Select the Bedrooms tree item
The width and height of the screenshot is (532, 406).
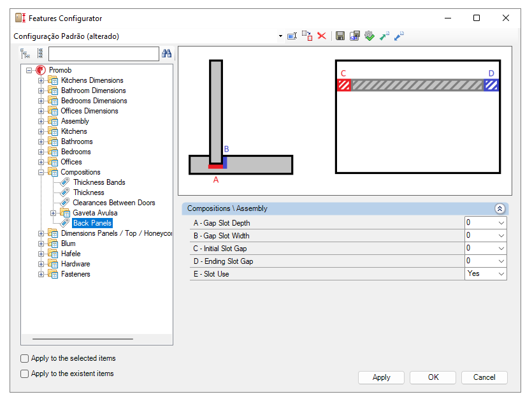click(76, 152)
